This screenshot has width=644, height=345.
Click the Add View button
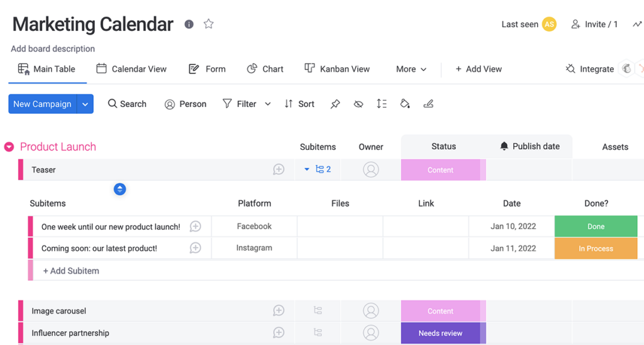point(479,69)
